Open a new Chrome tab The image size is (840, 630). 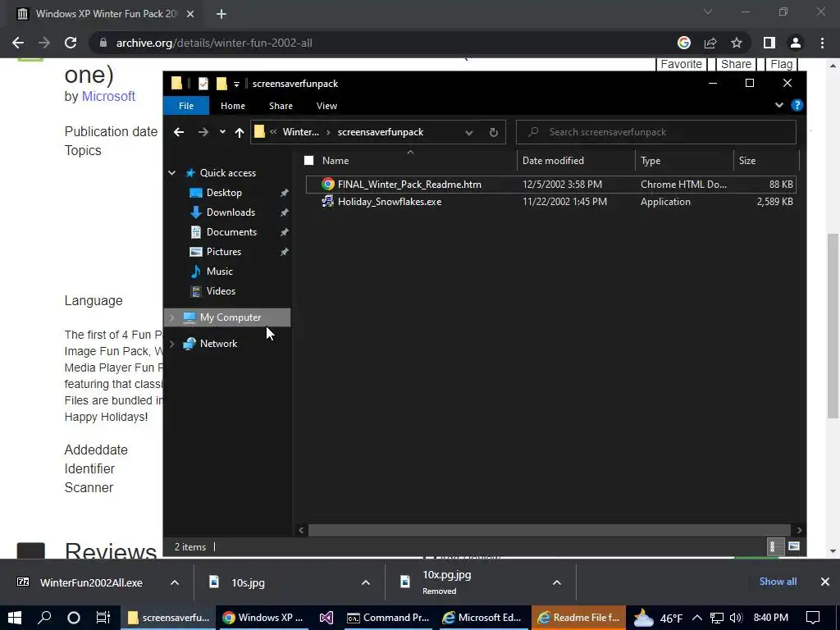coord(221,14)
